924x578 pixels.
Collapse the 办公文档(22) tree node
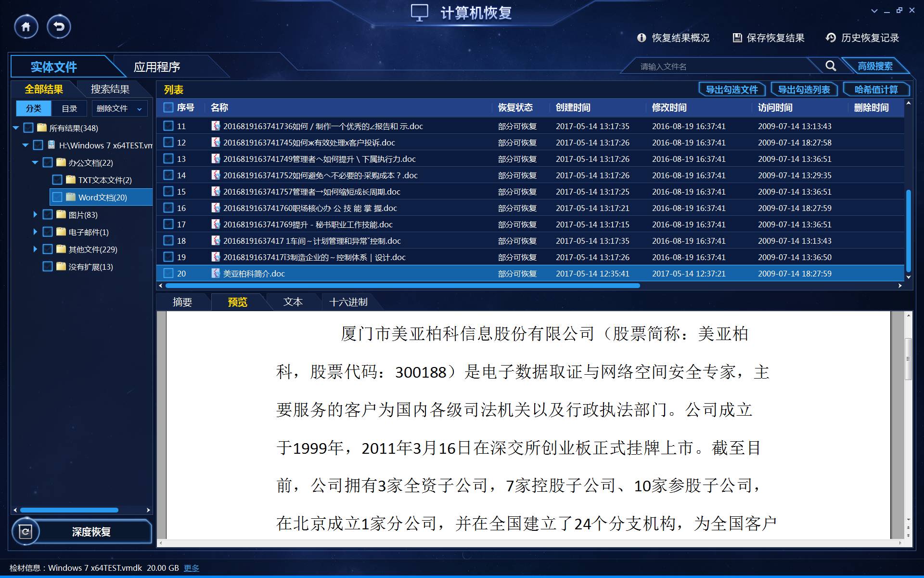[x=35, y=162]
